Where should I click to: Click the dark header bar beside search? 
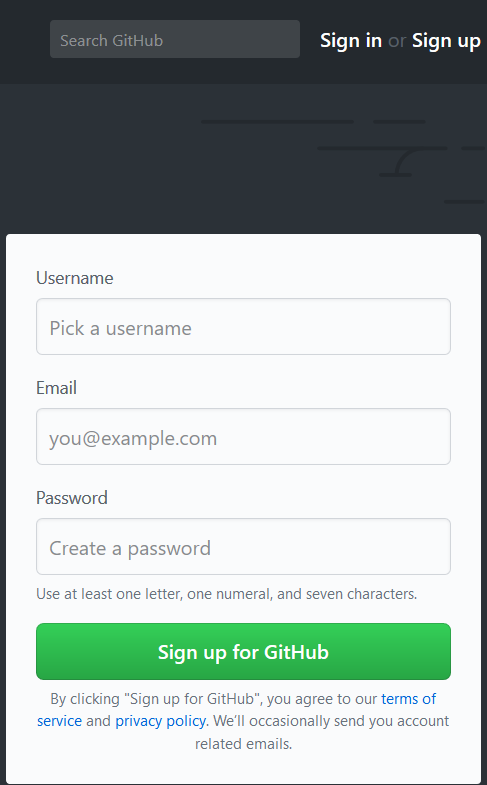click(x=25, y=41)
